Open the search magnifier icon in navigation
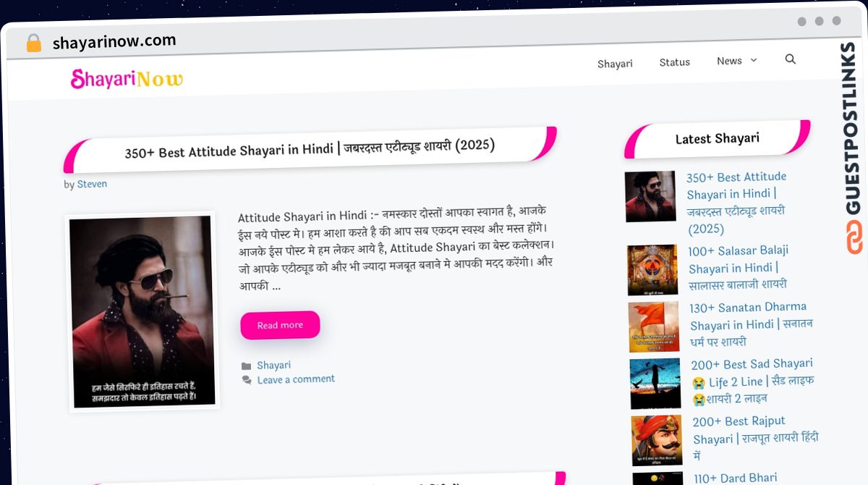Screen dimensions: 868x485 (x=790, y=59)
